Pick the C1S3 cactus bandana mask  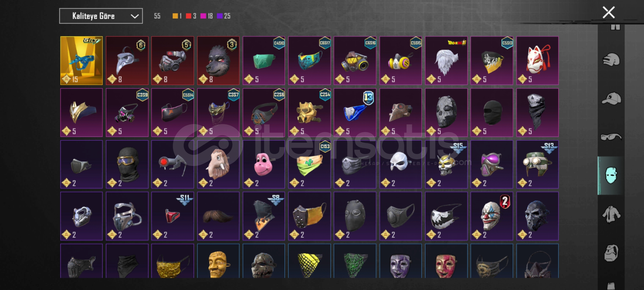310,164
